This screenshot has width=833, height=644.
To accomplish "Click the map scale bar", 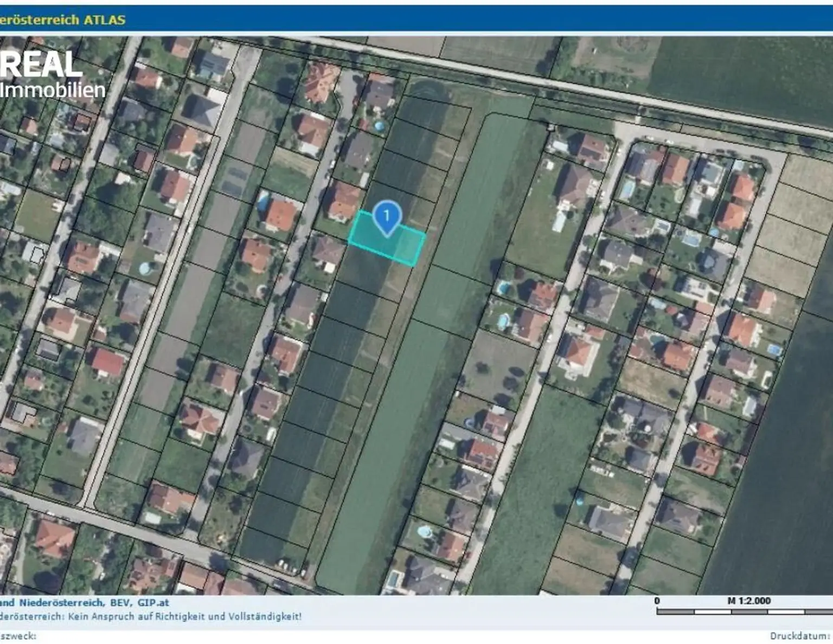I will (x=743, y=611).
